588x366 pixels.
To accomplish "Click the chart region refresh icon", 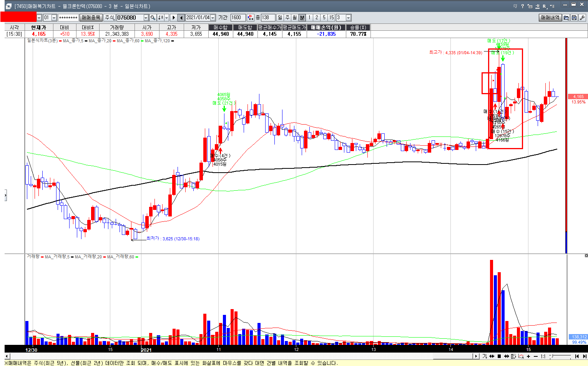I will point(513,356).
